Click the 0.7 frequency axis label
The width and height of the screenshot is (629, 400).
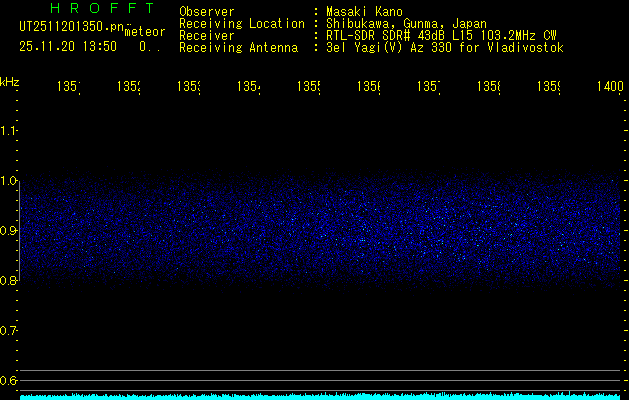(x=9, y=330)
